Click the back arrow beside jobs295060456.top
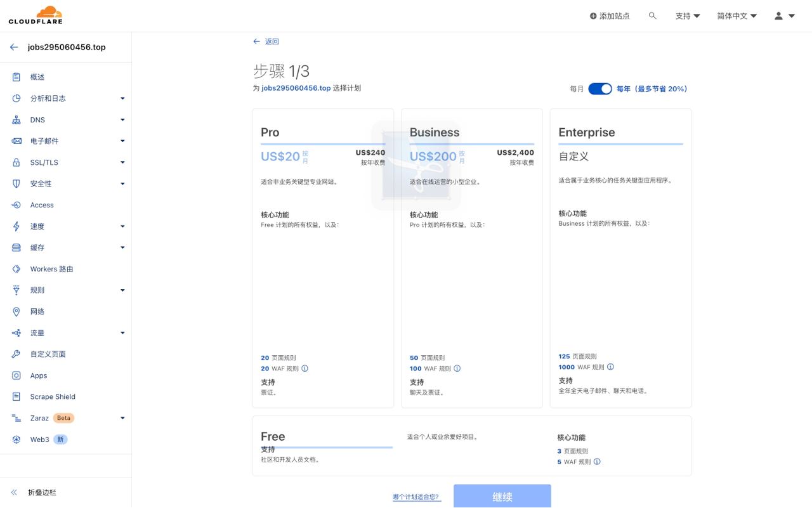This screenshot has width=812, height=508. point(14,47)
